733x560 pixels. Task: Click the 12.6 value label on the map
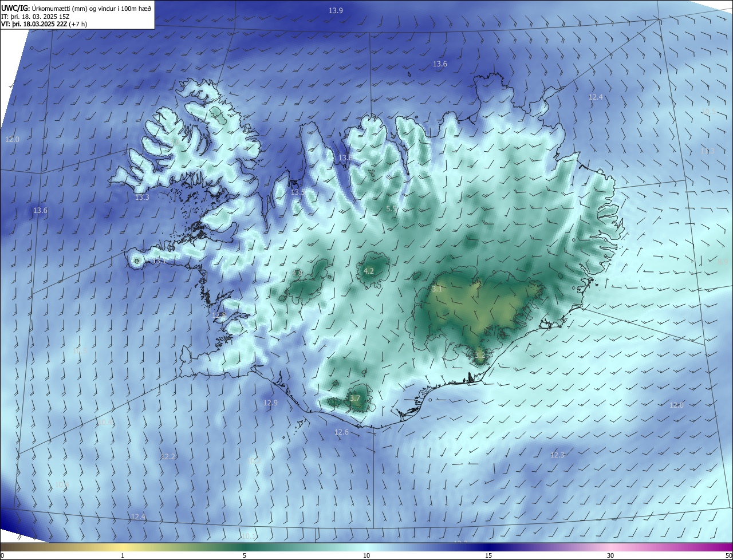pyautogui.click(x=341, y=432)
